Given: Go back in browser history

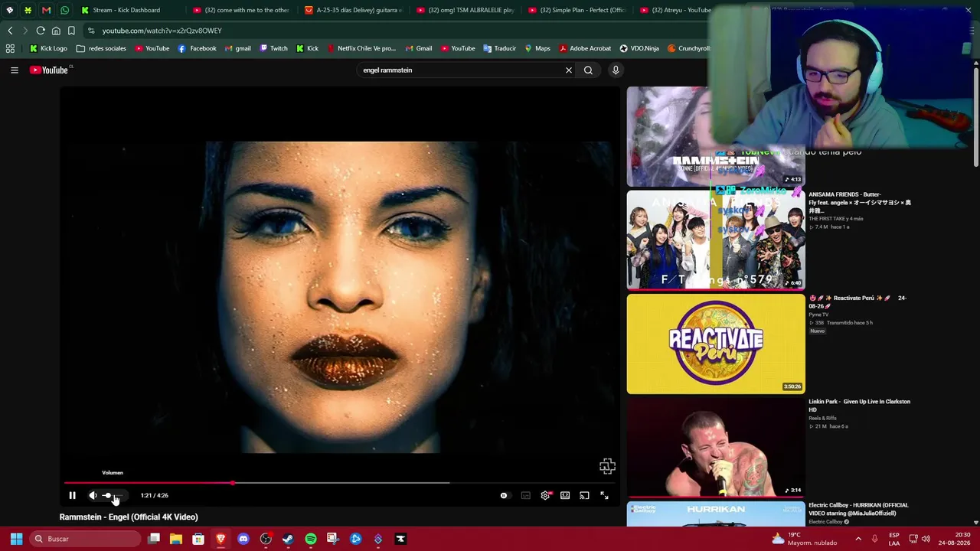Looking at the screenshot, I should (10, 31).
